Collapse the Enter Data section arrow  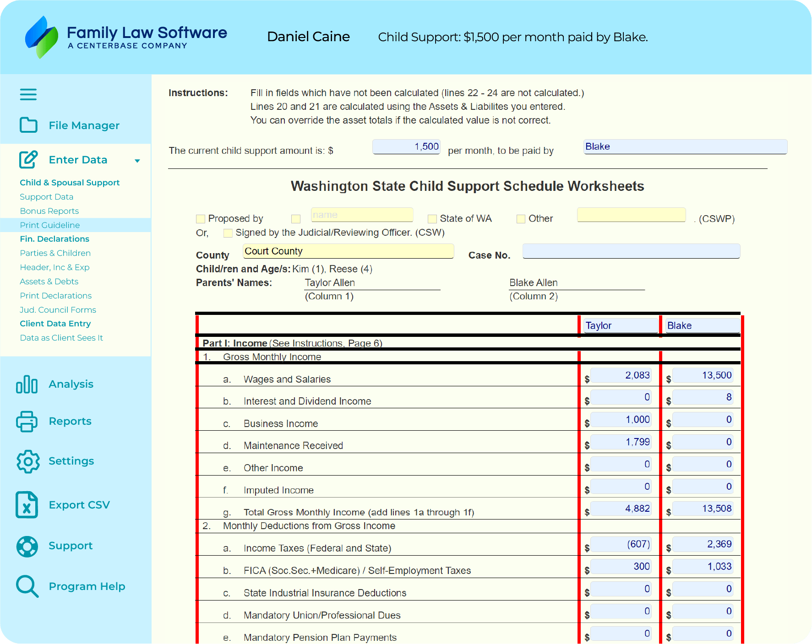point(137,161)
